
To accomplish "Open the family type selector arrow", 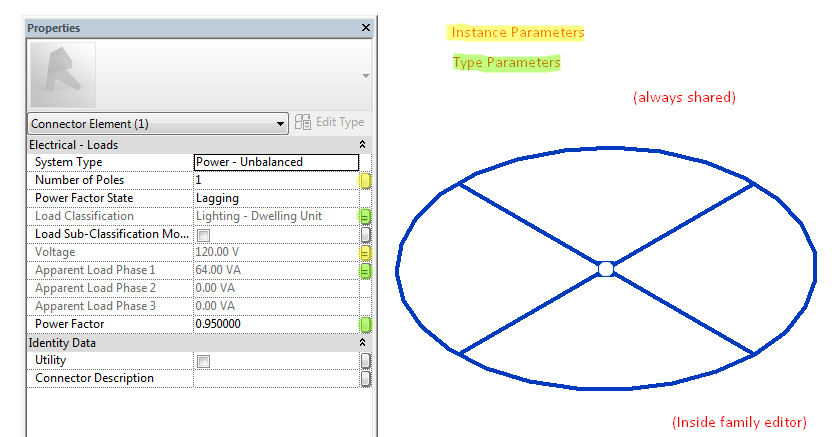I will tap(365, 76).
